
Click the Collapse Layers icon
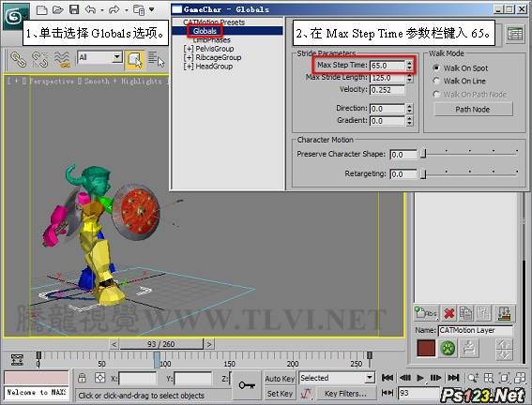point(505,313)
